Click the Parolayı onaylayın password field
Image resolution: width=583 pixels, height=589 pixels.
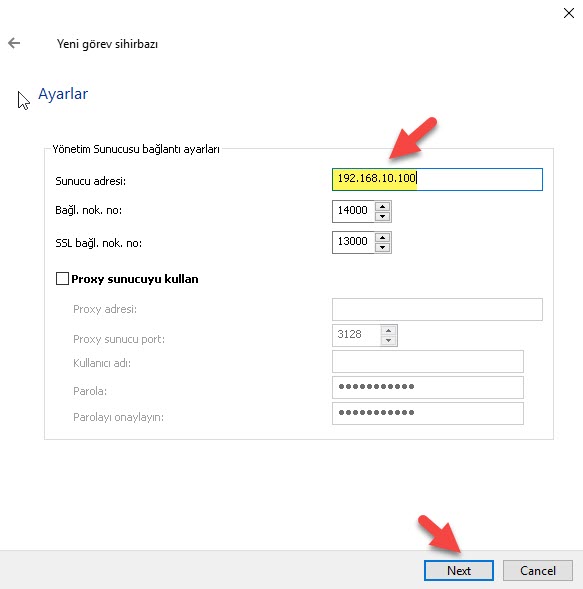click(427, 413)
